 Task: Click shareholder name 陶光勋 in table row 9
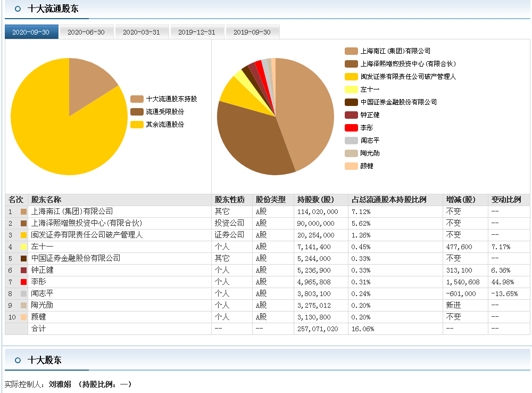pyautogui.click(x=42, y=305)
